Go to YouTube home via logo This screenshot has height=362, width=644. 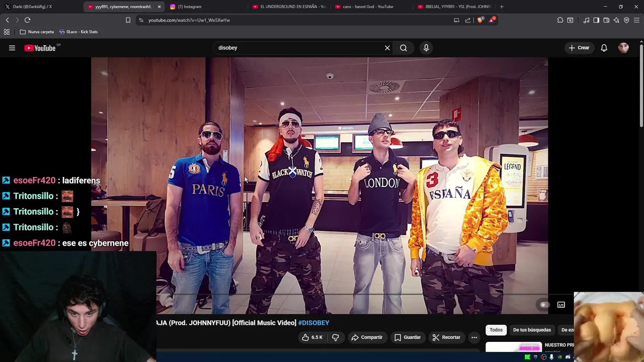40,48
